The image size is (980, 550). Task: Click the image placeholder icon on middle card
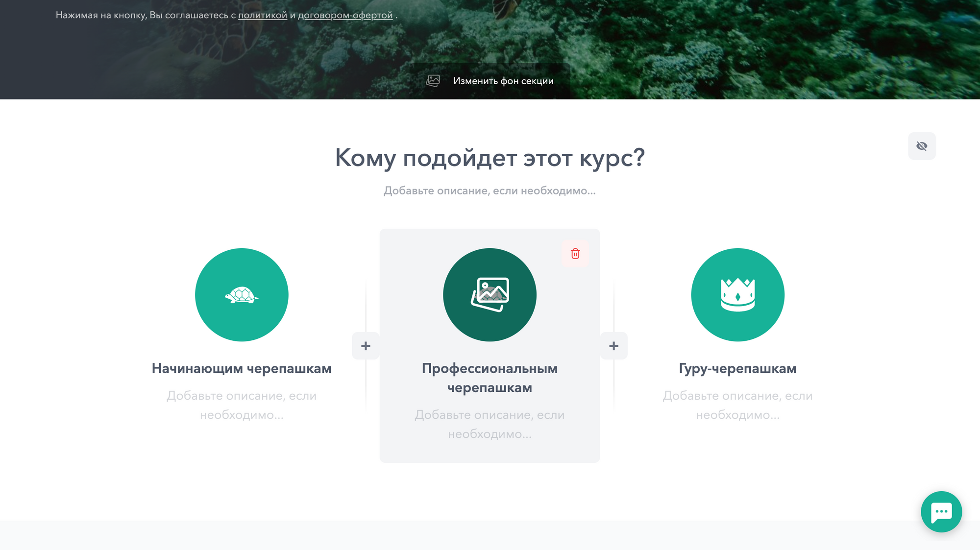(490, 294)
